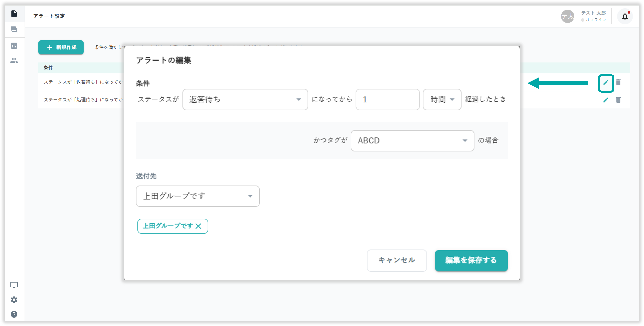Click the document icon in the sidebar

pos(14,14)
